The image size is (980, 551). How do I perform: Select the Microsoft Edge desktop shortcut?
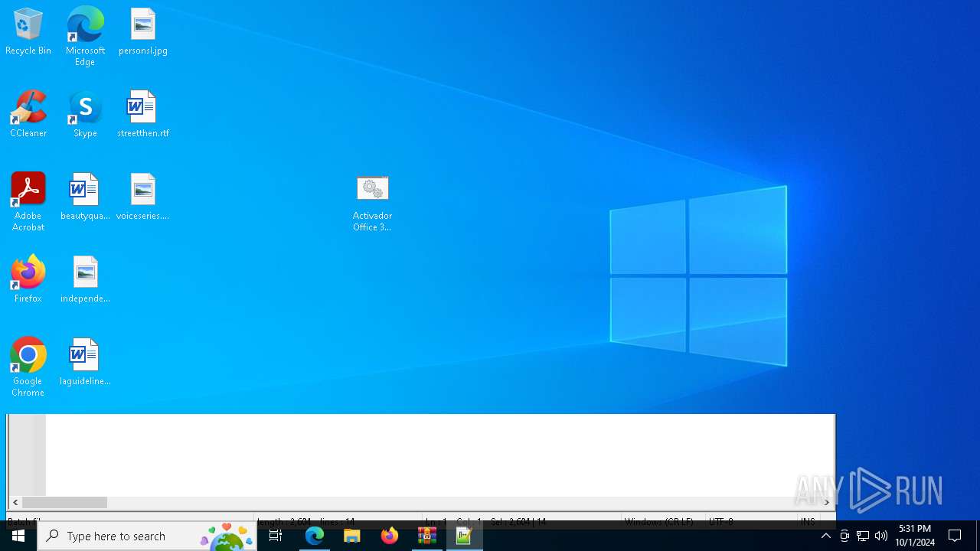click(85, 37)
